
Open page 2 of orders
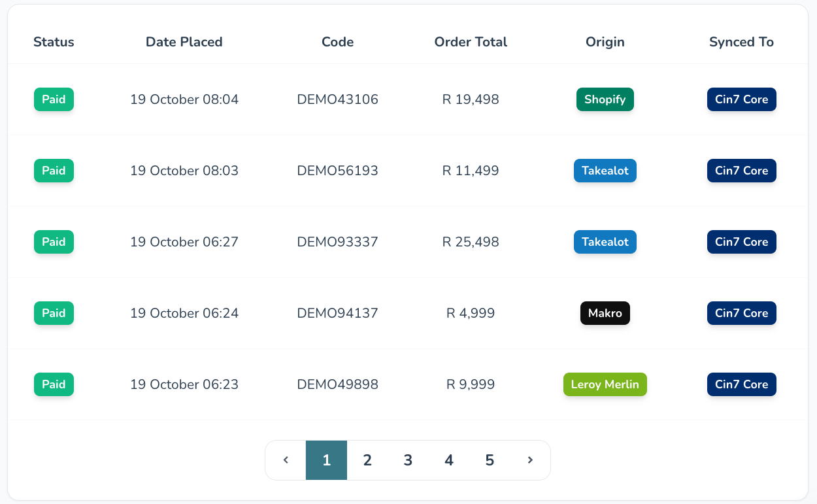[367, 460]
